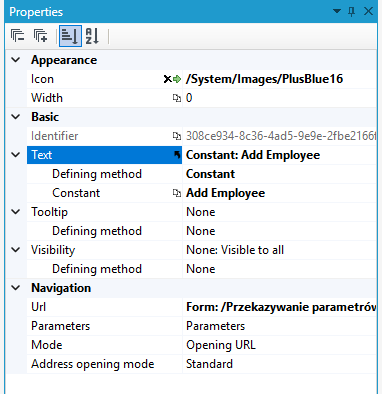Edit the Width value 0
The width and height of the screenshot is (382, 394).
(x=189, y=98)
